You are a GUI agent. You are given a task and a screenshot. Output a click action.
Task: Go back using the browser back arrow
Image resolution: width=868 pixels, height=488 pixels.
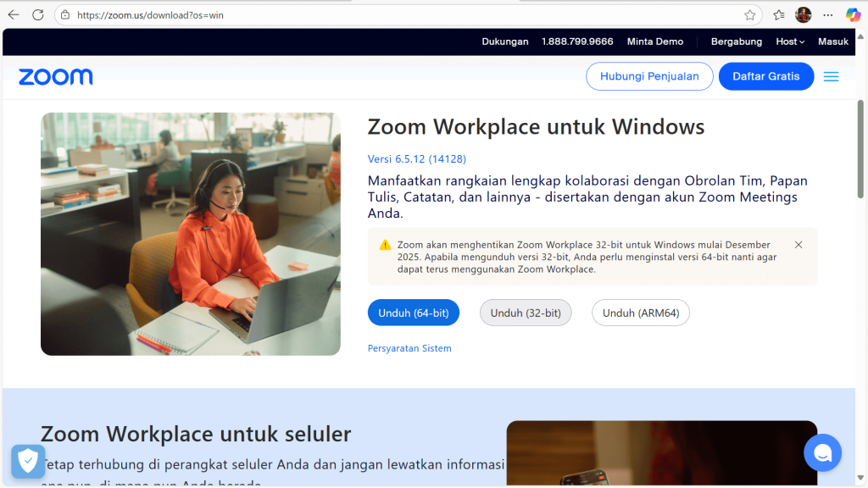14,15
